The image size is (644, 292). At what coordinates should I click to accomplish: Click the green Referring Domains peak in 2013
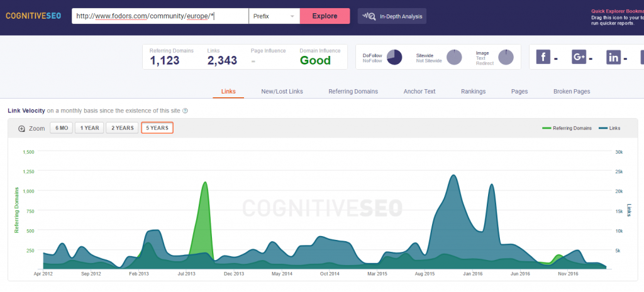coord(204,183)
